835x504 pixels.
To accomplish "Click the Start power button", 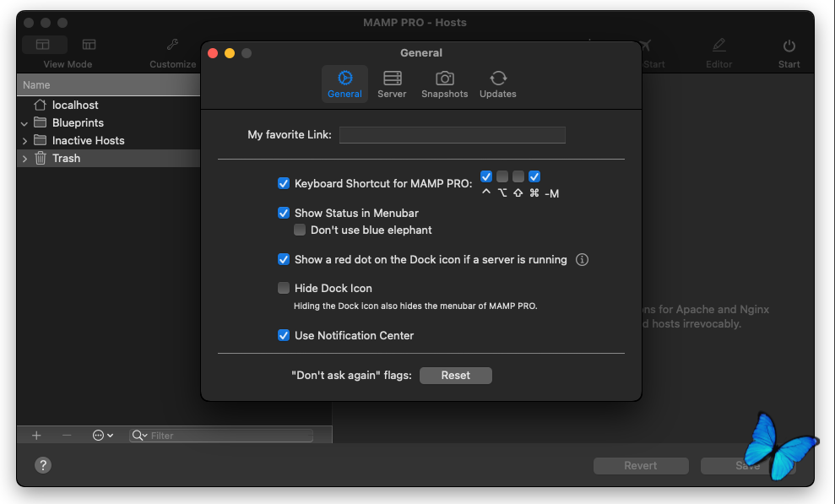I will coord(789,46).
